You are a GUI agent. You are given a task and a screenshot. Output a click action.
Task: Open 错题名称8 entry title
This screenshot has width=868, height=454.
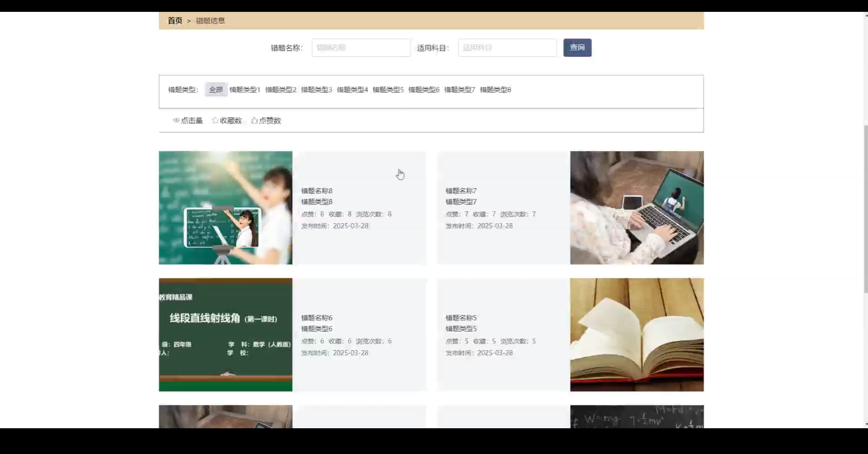click(x=317, y=191)
